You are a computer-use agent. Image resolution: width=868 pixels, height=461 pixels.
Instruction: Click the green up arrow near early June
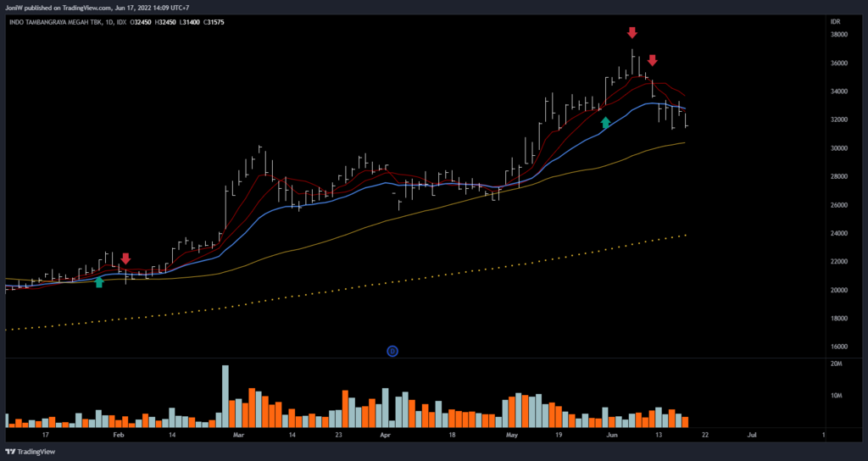tap(605, 123)
